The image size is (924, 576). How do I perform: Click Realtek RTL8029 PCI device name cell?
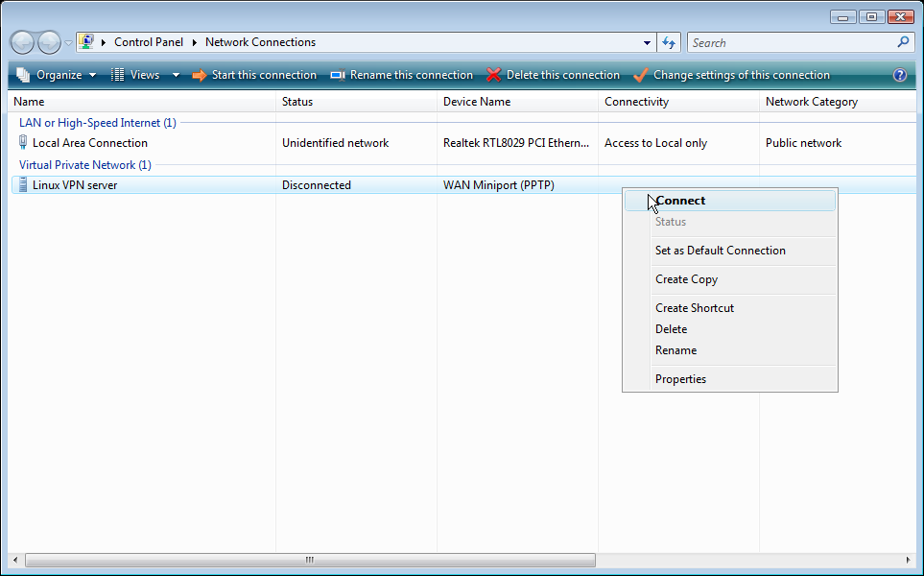click(x=516, y=143)
